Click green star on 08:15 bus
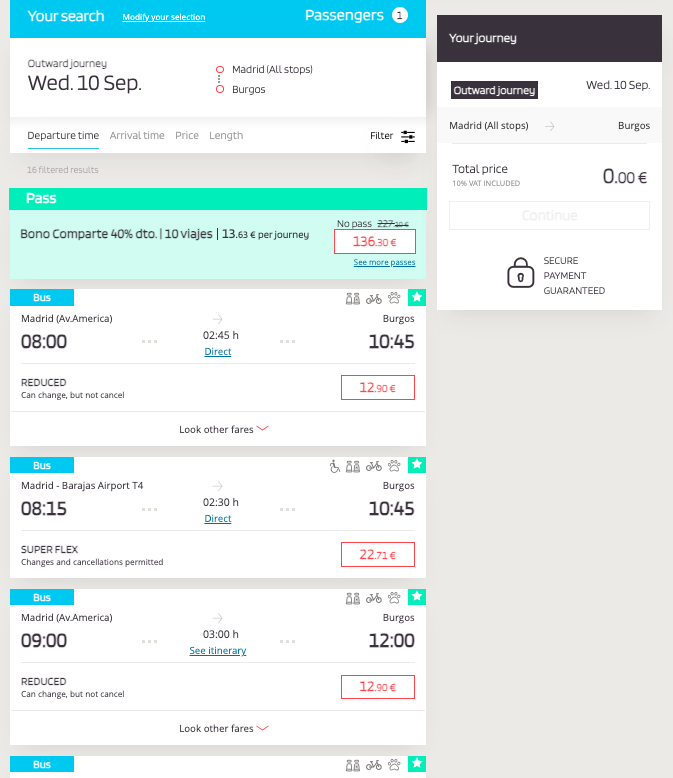The image size is (673, 778). tap(418, 465)
